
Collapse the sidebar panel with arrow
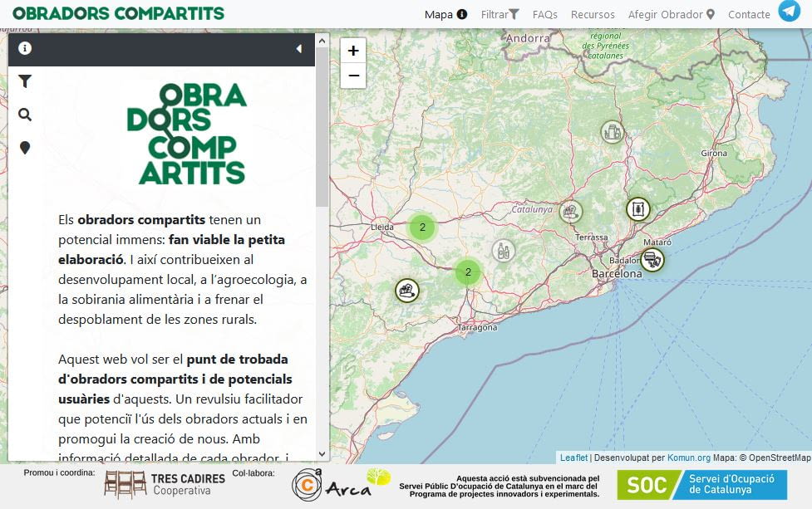tap(298, 49)
